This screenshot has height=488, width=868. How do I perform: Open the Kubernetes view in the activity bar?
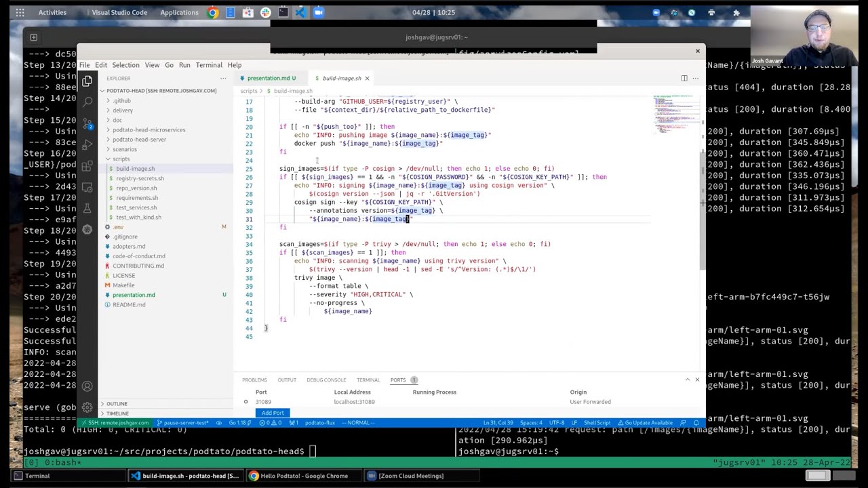[x=87, y=229]
